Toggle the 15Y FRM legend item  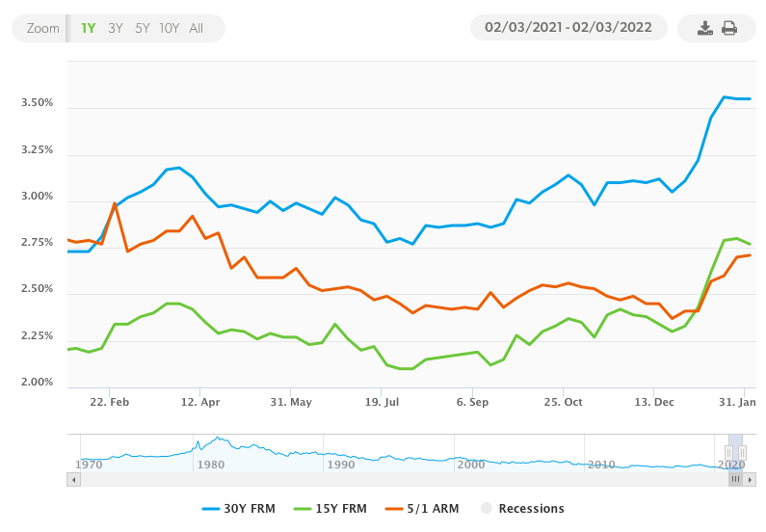click(332, 508)
